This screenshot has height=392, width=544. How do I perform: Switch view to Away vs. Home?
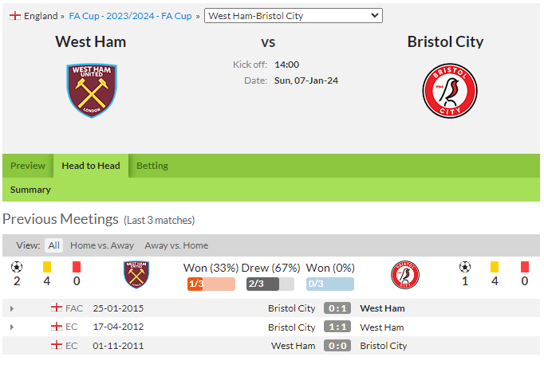pos(176,245)
